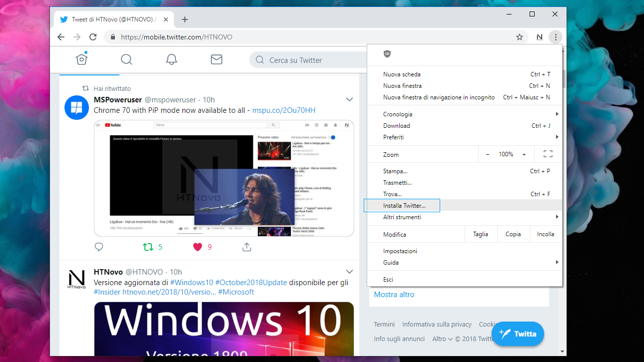
Task: Expand the Altri strumenti submenu
Action: click(x=402, y=217)
